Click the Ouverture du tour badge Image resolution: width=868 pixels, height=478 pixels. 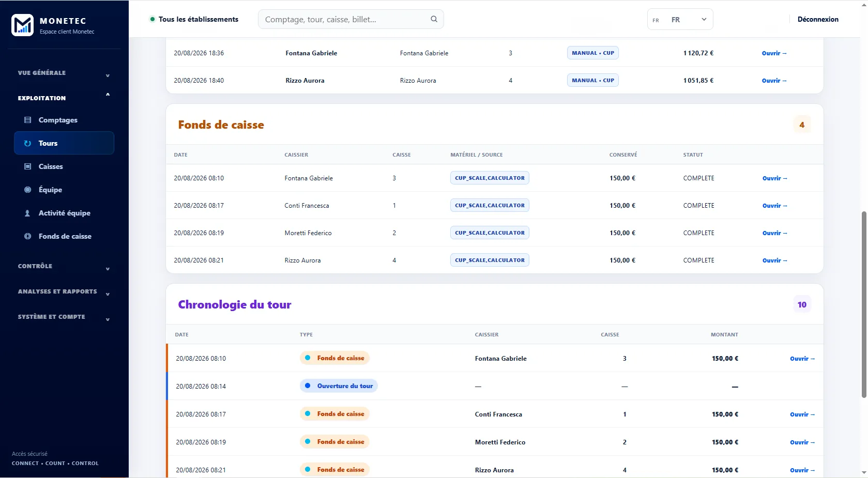(339, 386)
